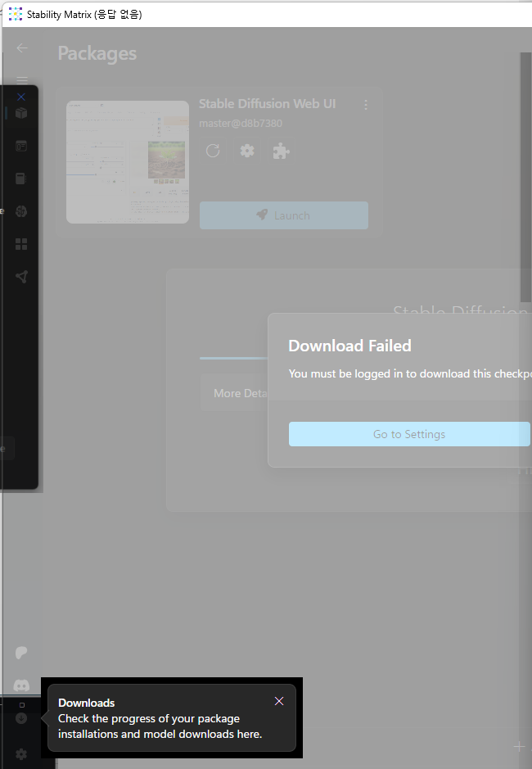Click the Packages page heading
Screen dimensions: 532x769
tap(97, 53)
